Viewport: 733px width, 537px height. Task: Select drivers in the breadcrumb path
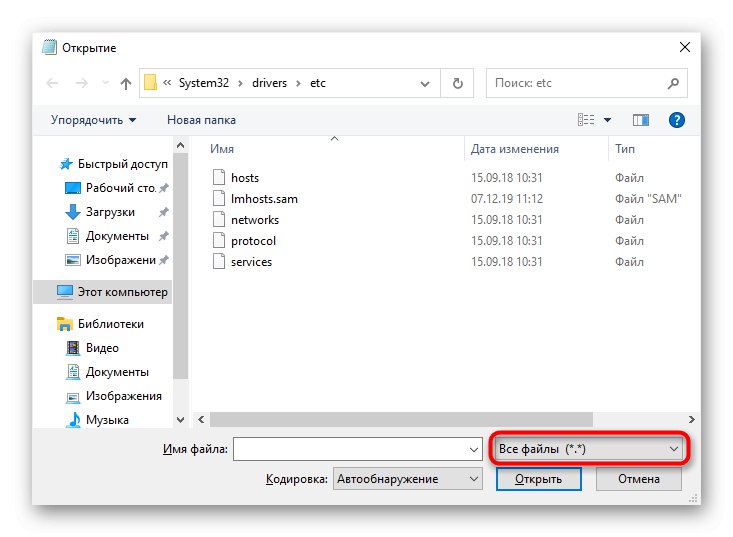[269, 83]
